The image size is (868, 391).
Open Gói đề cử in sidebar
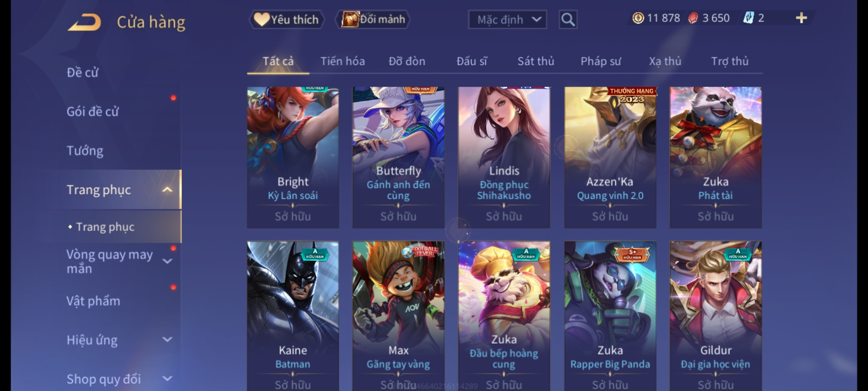pos(93,112)
